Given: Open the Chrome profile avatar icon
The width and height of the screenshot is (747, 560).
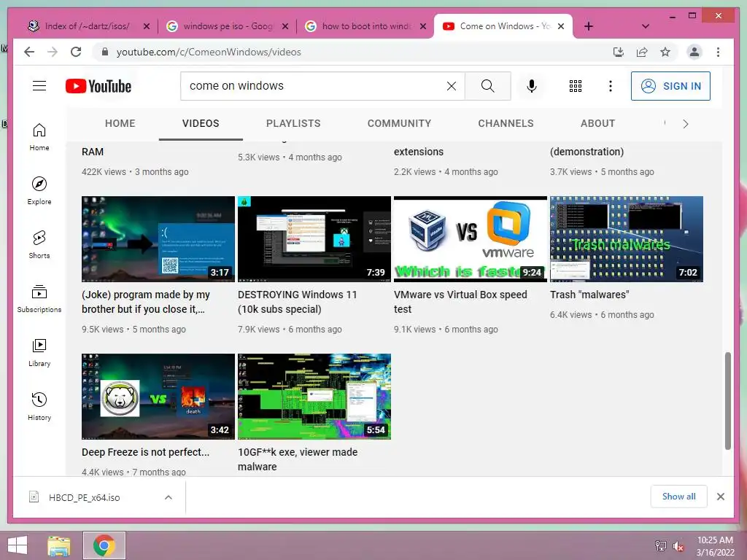Looking at the screenshot, I should tap(694, 52).
